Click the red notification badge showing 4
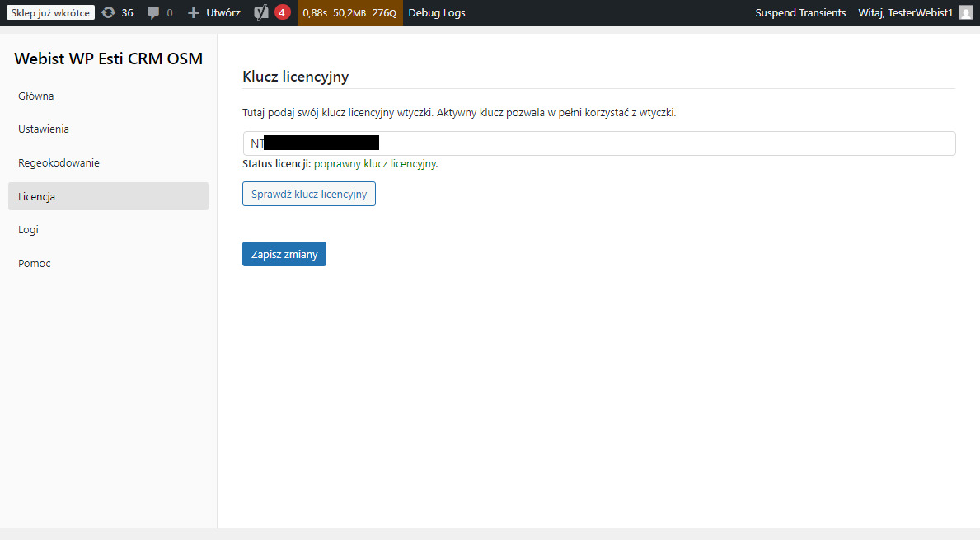 [x=283, y=13]
